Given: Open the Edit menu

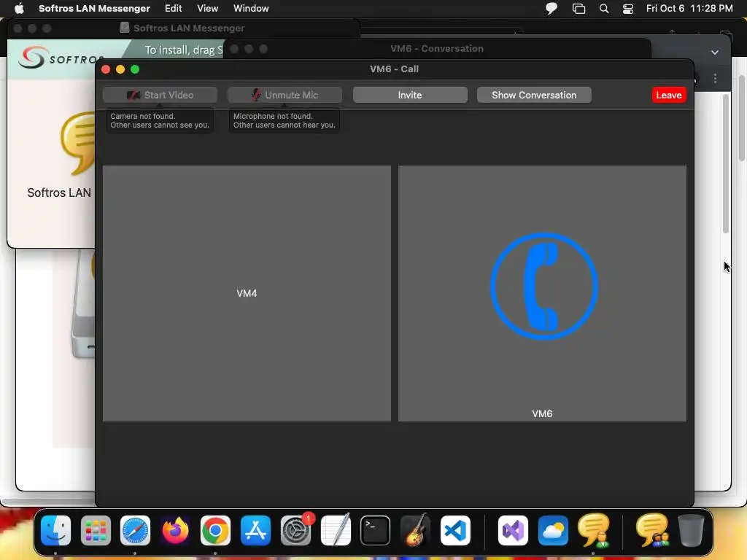Looking at the screenshot, I should [x=174, y=8].
